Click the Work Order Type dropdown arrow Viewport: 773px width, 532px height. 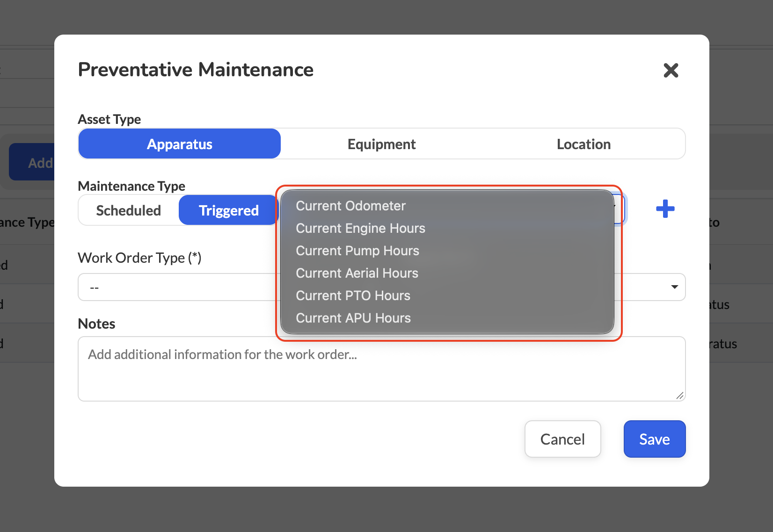click(x=674, y=287)
